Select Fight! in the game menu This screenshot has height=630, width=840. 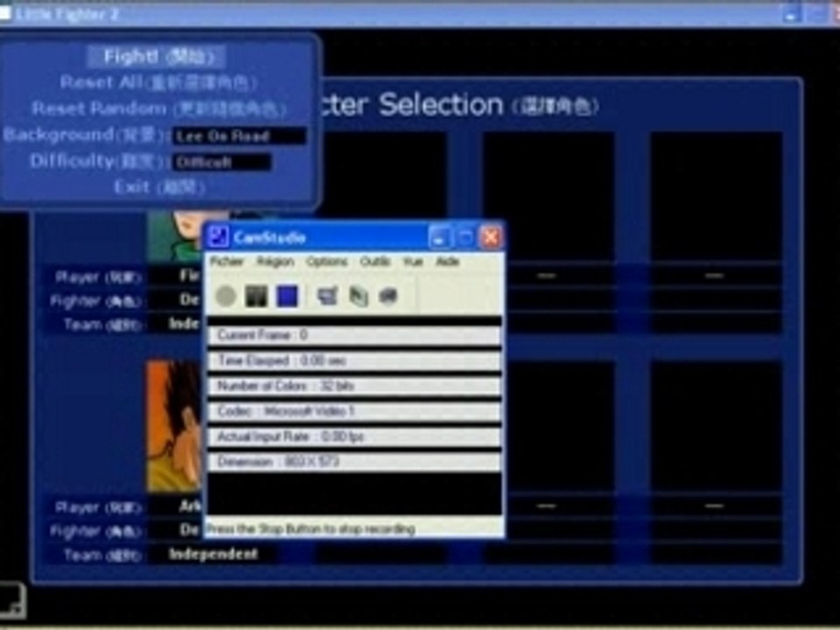click(x=157, y=56)
